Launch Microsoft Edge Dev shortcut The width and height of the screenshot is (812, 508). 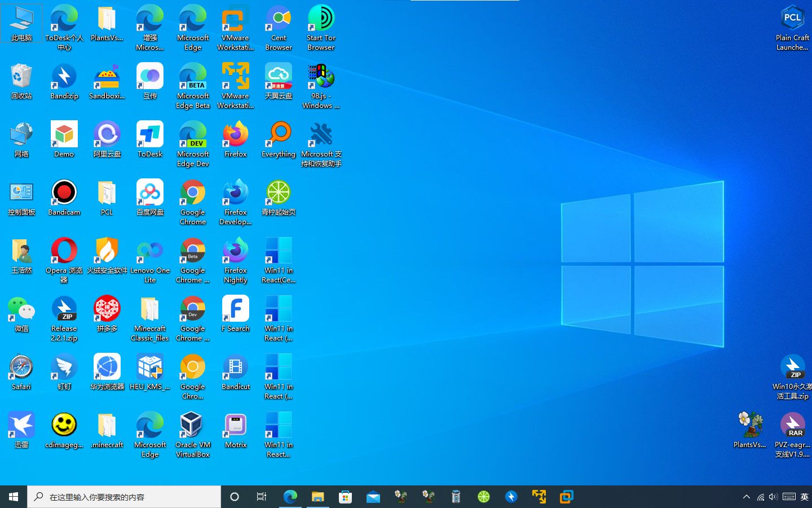193,144
